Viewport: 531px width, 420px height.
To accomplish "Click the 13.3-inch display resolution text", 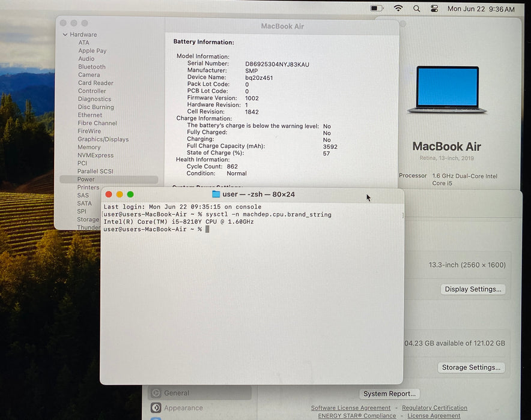I will pyautogui.click(x=467, y=265).
